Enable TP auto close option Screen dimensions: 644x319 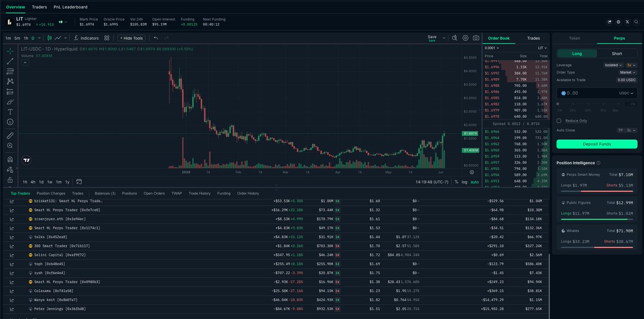click(621, 130)
